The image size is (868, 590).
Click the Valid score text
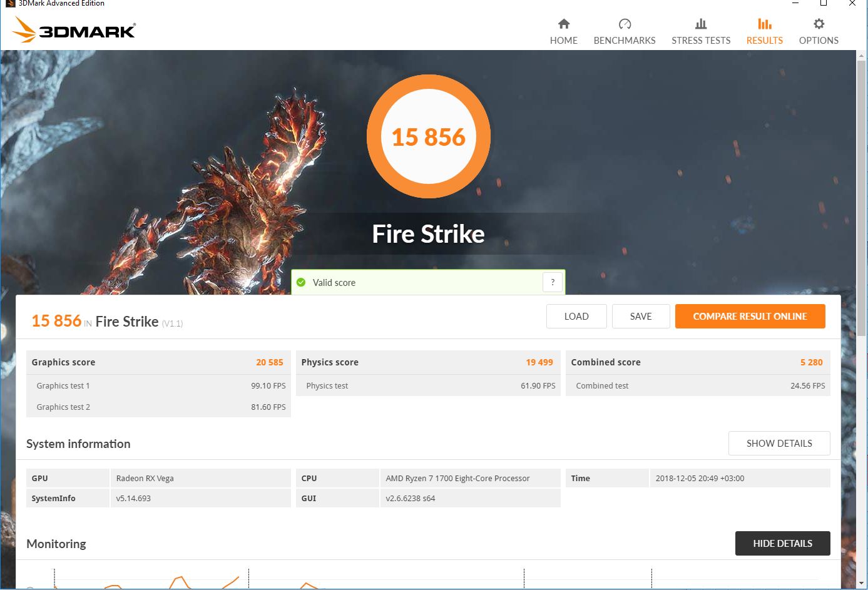pyautogui.click(x=334, y=283)
